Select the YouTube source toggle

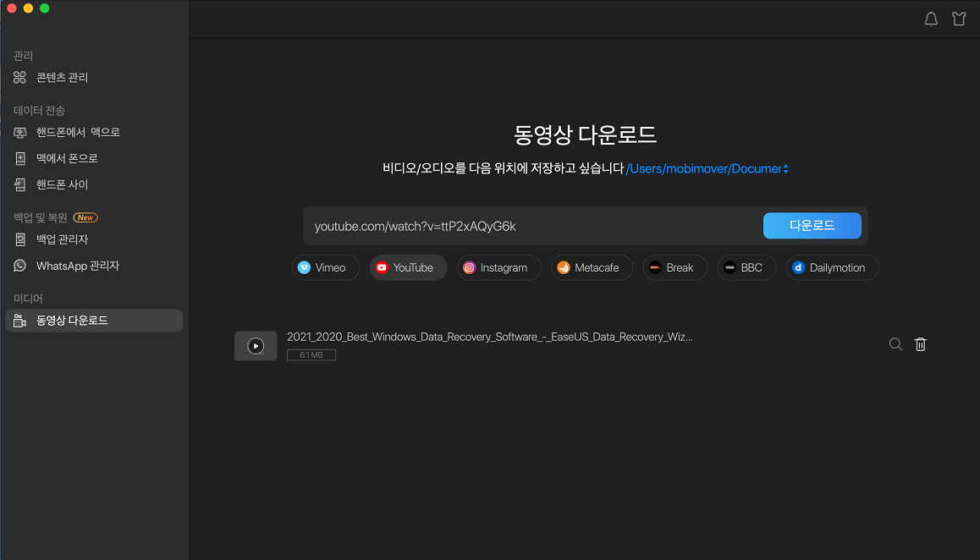407,267
